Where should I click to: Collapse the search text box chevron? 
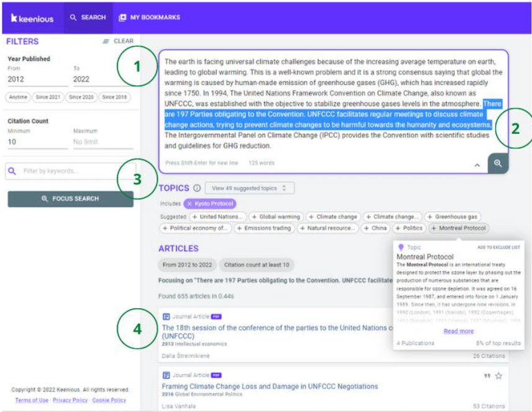[x=477, y=165]
